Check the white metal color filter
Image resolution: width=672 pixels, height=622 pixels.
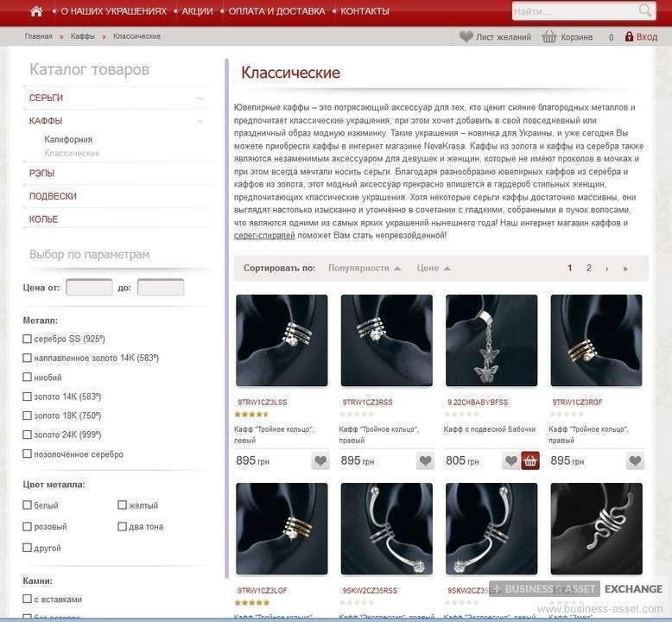[x=27, y=505]
